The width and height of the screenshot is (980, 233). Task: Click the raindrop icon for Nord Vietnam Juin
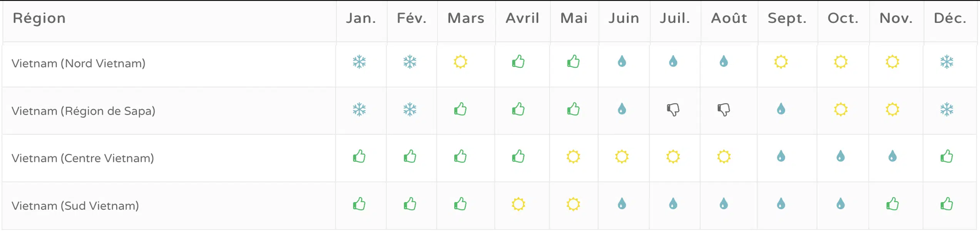click(622, 62)
